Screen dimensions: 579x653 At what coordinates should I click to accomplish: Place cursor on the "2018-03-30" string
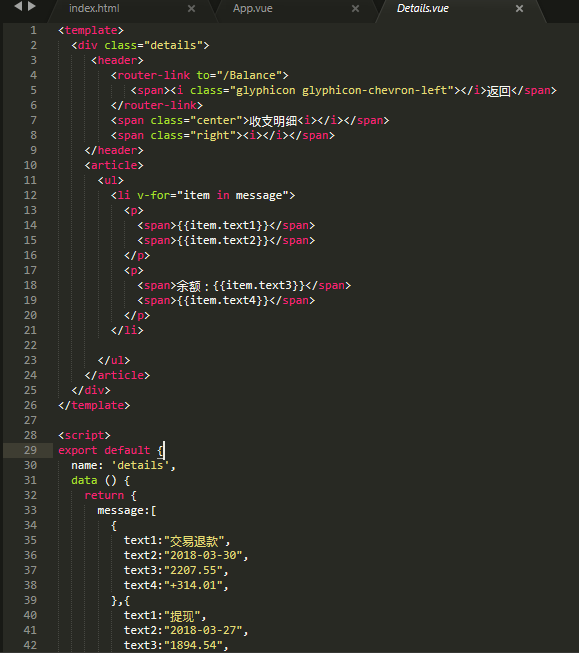click(x=203, y=555)
